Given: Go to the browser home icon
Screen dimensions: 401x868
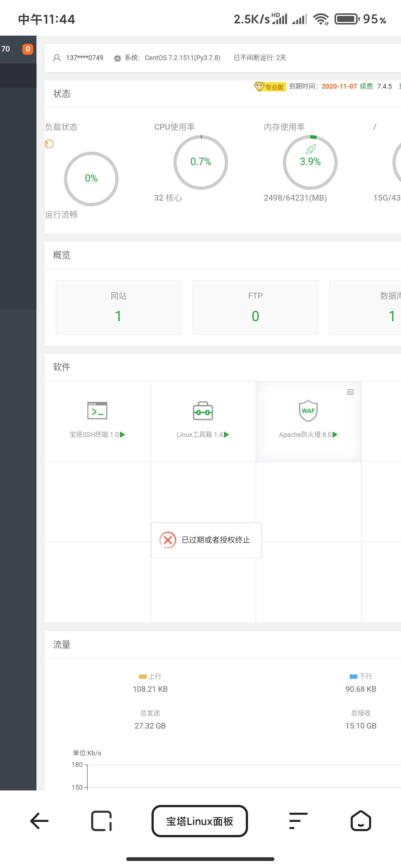Looking at the screenshot, I should click(x=361, y=821).
